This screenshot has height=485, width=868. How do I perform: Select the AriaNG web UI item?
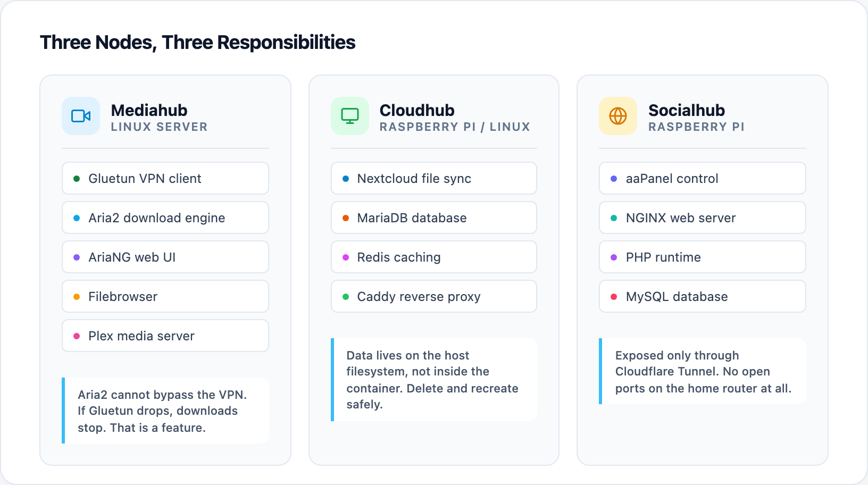(165, 257)
